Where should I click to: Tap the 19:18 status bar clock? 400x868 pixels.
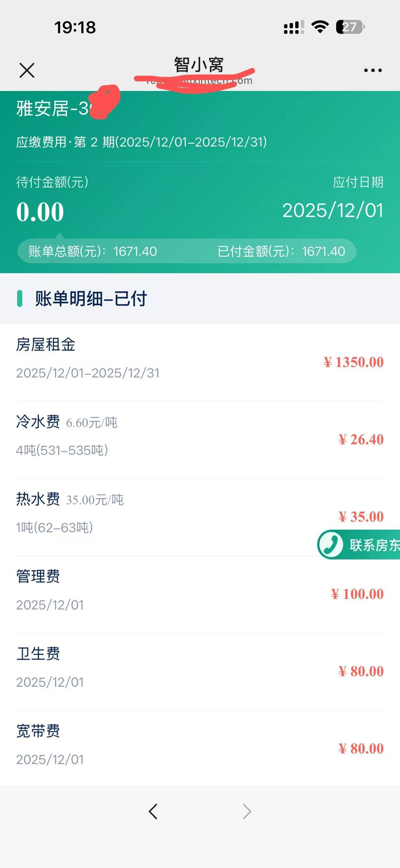point(75,27)
